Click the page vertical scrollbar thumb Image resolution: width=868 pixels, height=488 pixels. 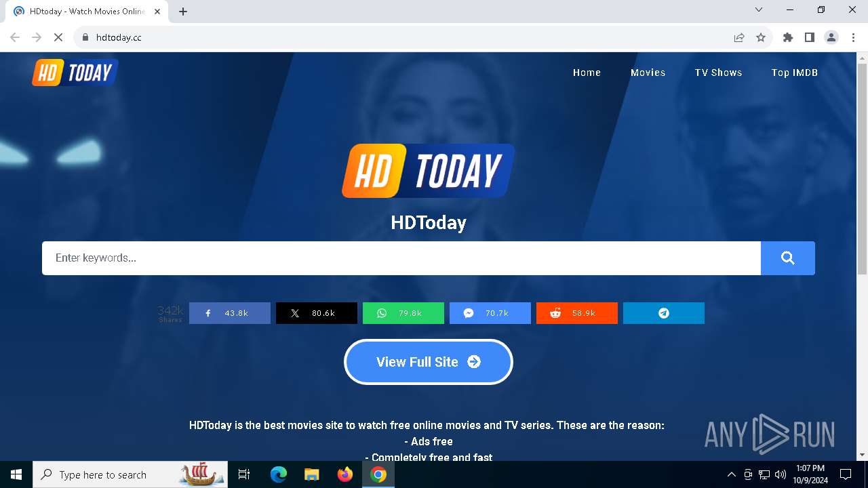click(x=862, y=169)
